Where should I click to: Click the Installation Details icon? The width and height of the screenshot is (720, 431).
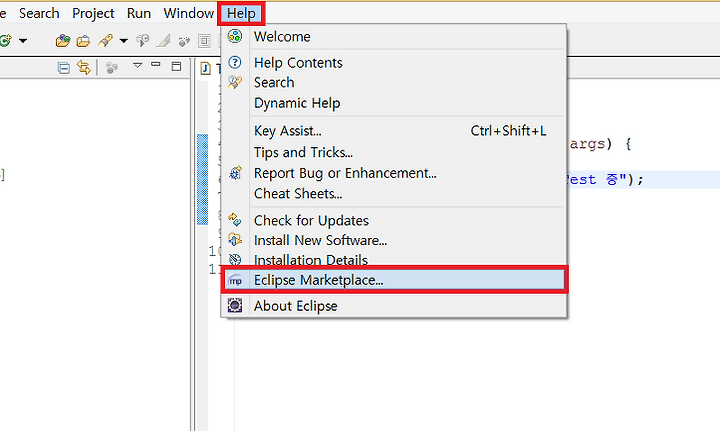point(235,259)
